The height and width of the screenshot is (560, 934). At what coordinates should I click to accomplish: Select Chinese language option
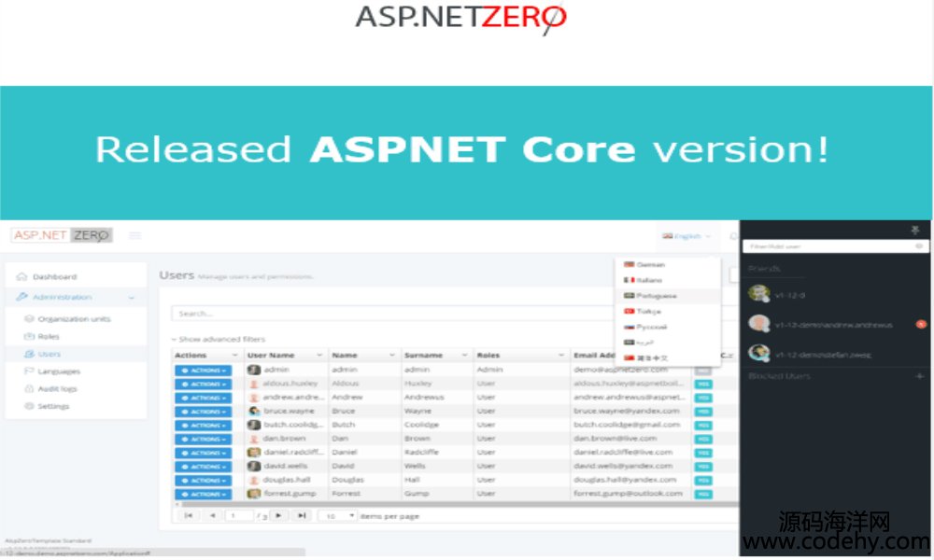coord(669,357)
